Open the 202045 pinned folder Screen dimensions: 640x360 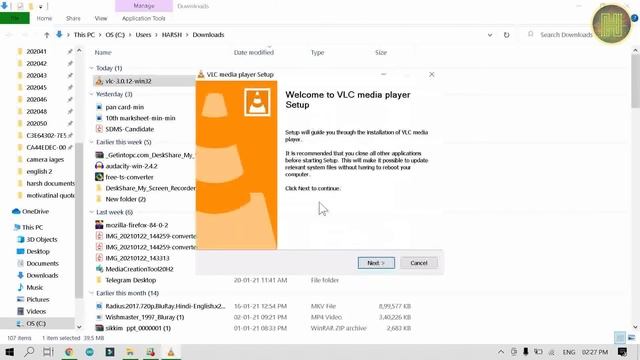pyautogui.click(x=36, y=87)
